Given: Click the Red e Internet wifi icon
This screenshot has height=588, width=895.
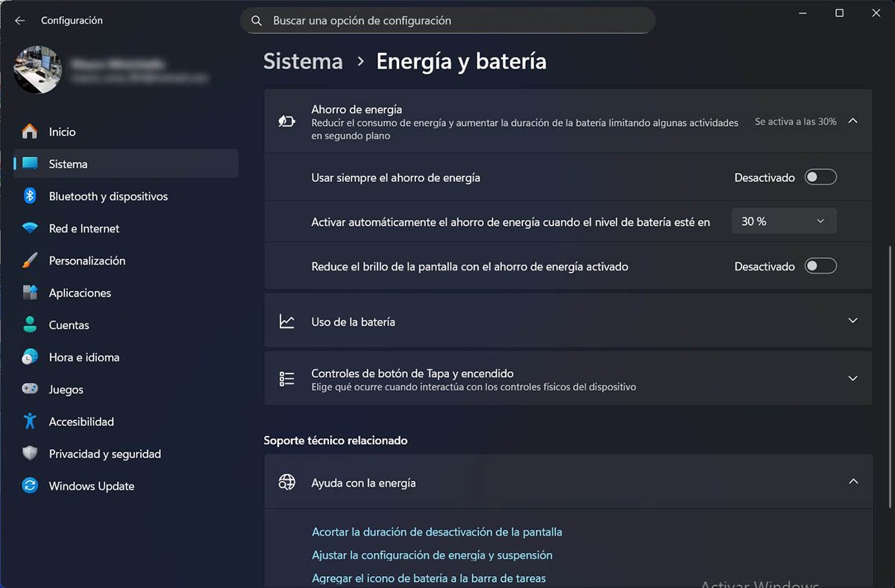Looking at the screenshot, I should (x=30, y=229).
